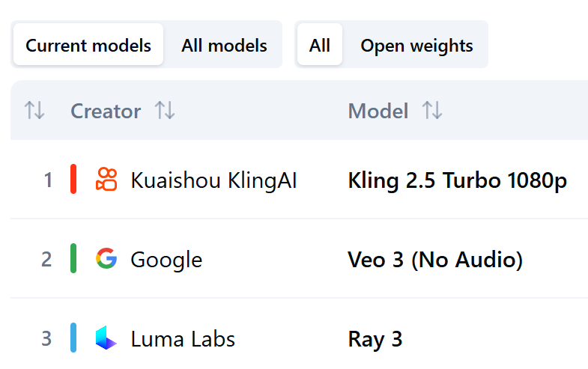The height and width of the screenshot is (369, 588).
Task: Switch to All models filter
Action: [224, 46]
